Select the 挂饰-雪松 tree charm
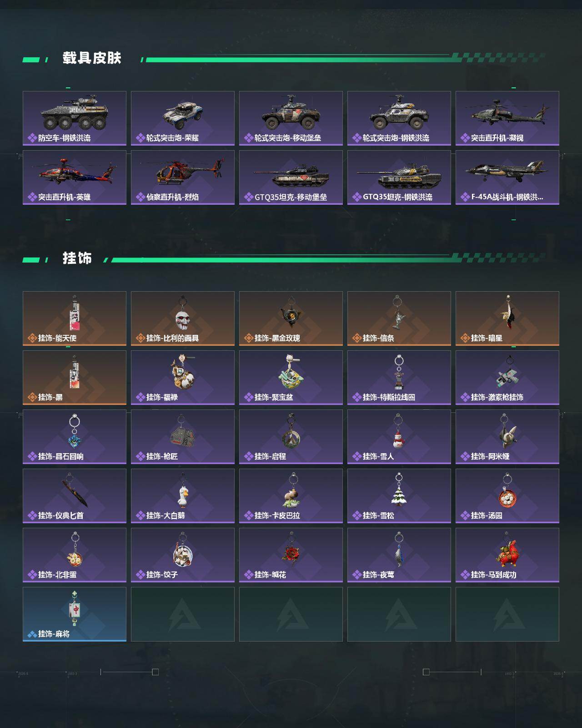582x728 pixels. click(x=399, y=496)
